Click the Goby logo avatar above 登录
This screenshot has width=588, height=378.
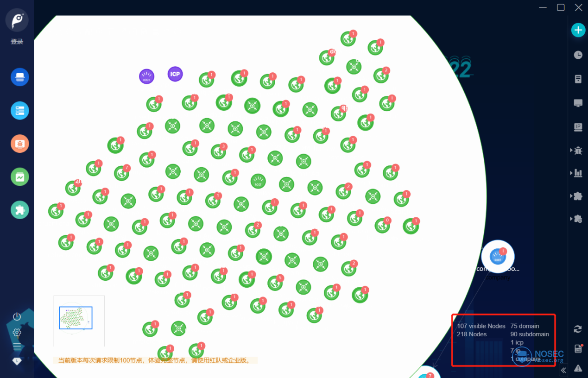(17, 20)
